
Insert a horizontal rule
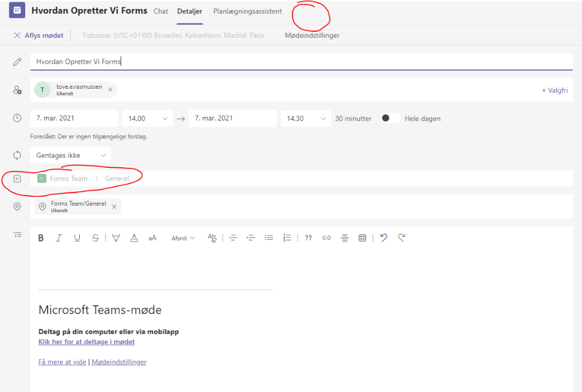coord(344,238)
